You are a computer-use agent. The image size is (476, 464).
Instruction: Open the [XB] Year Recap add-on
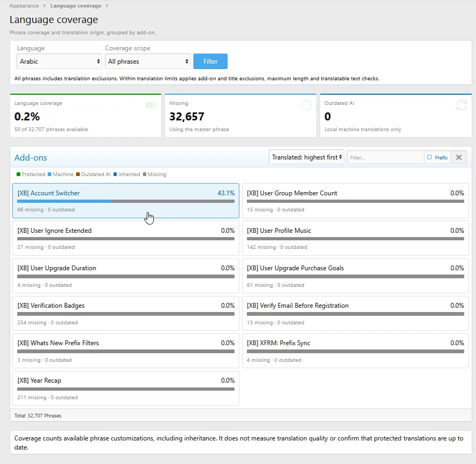126,388
